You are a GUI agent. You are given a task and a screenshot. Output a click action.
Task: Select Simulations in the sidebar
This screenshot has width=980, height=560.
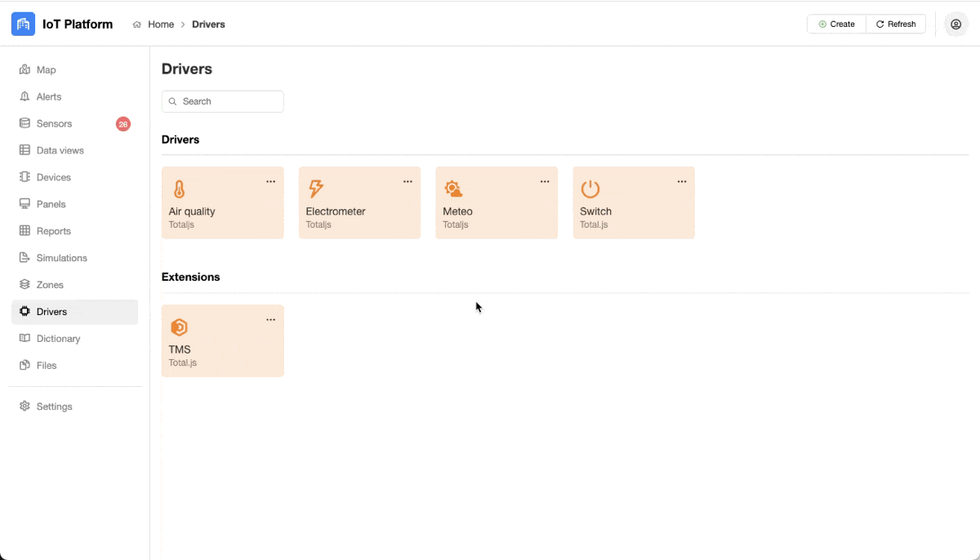61,258
